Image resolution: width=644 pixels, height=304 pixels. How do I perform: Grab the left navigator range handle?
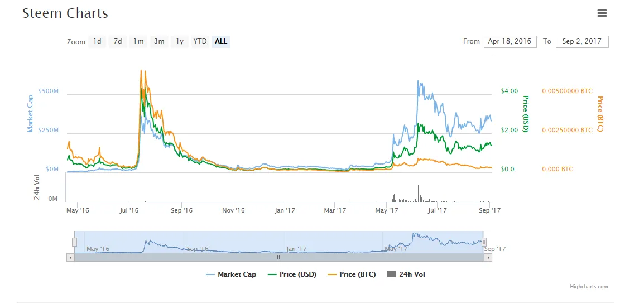pos(74,243)
